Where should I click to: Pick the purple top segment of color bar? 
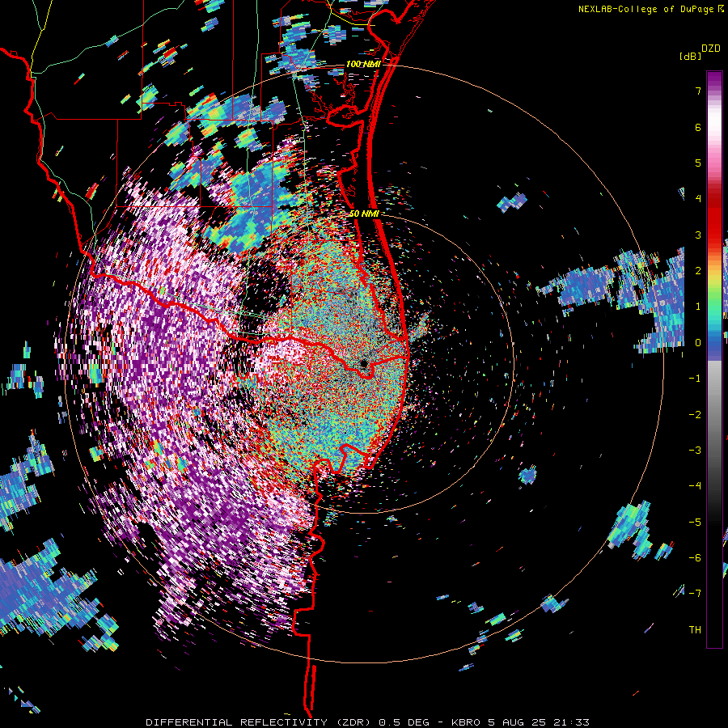714,80
